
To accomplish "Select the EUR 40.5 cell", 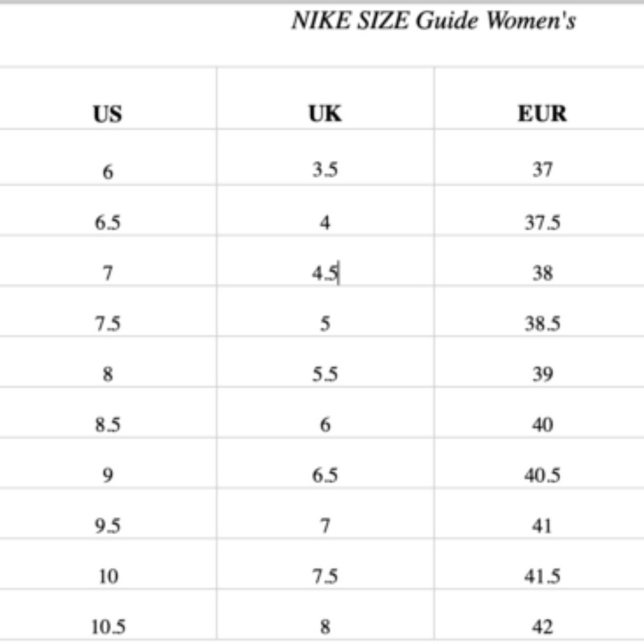I will click(x=542, y=475).
